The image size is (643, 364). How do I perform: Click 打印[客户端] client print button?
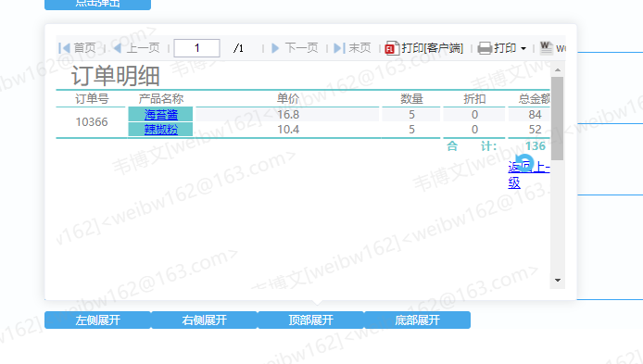point(424,48)
